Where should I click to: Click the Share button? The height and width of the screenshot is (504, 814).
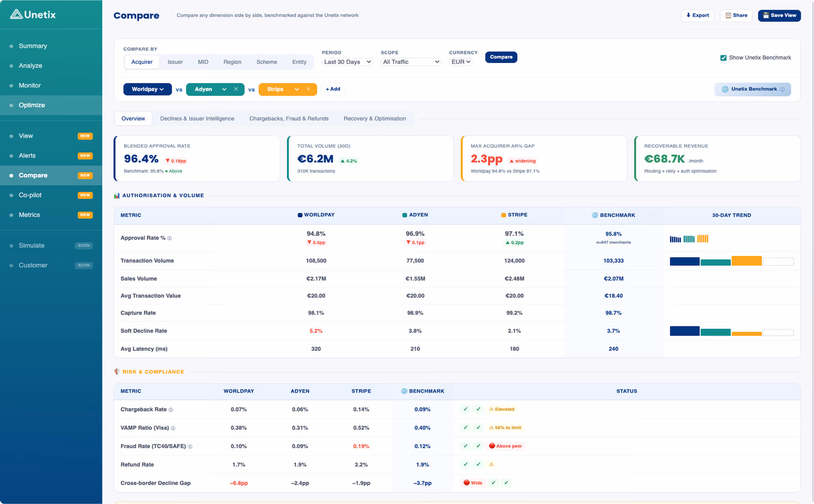pos(736,15)
